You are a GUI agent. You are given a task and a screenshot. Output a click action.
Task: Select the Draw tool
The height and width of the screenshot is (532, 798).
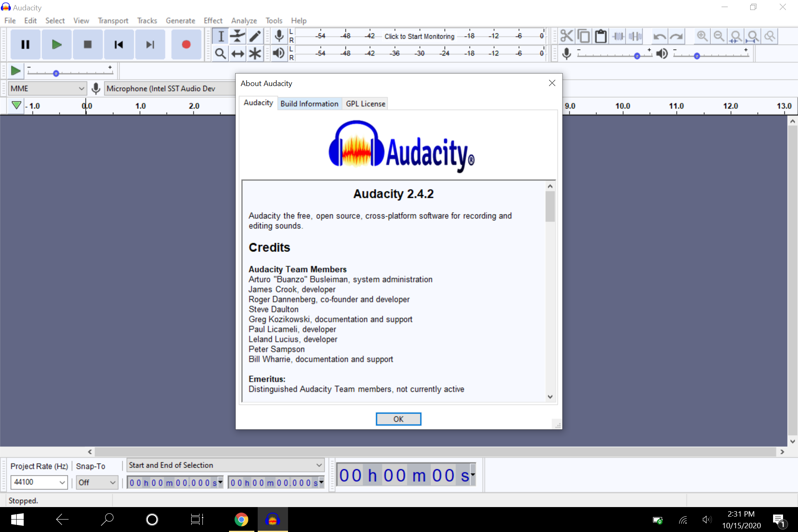tap(255, 36)
